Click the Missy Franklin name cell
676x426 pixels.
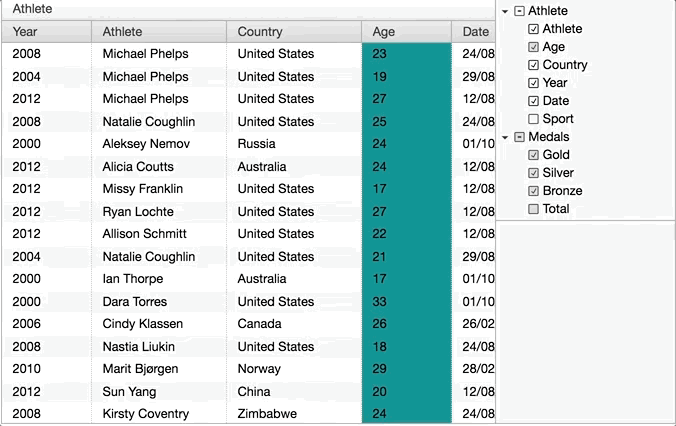[x=159, y=189]
